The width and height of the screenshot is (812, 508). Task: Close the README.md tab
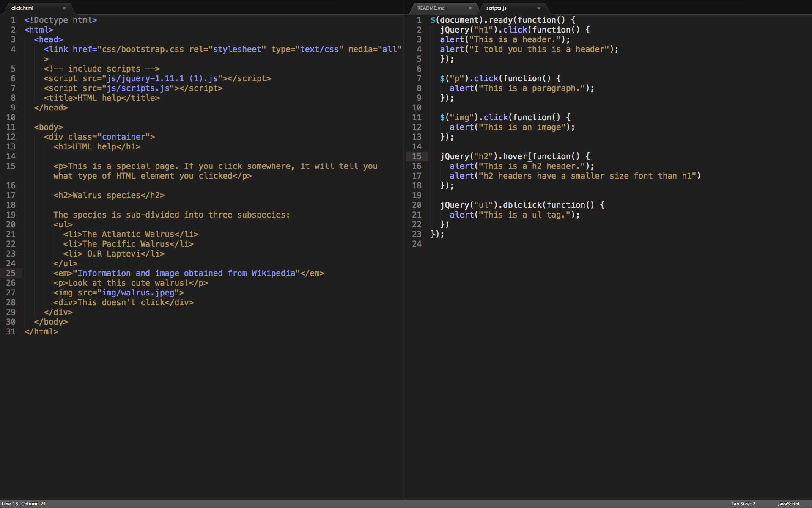[x=470, y=8]
